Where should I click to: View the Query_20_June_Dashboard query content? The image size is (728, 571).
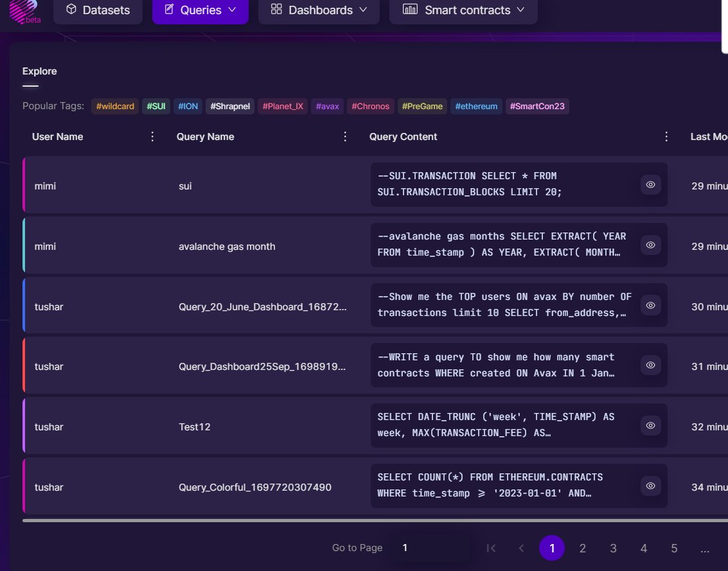pyautogui.click(x=650, y=306)
